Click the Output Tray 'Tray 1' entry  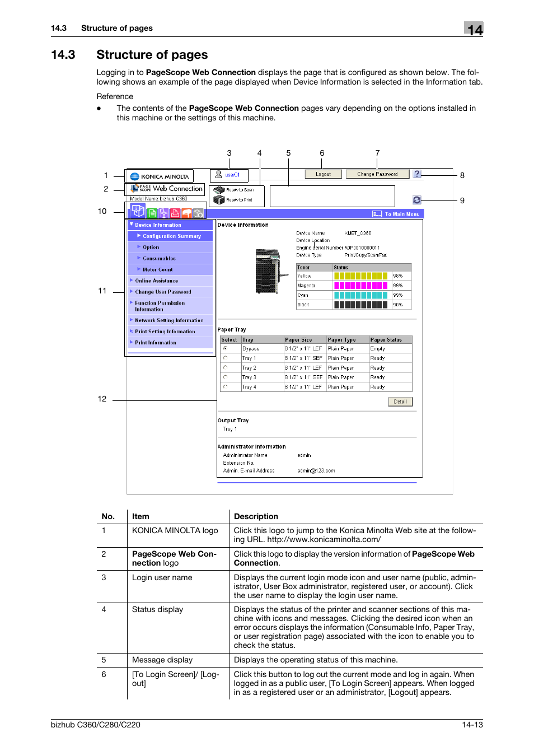pos(230,430)
